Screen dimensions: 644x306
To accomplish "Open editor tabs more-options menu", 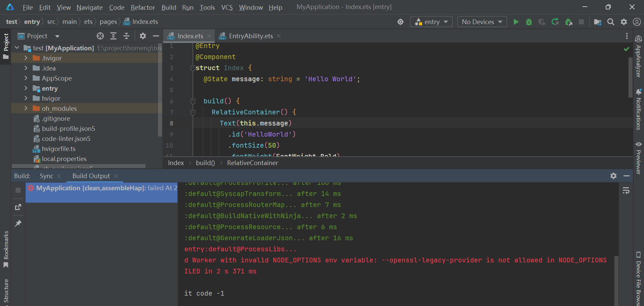I will 627,36.
